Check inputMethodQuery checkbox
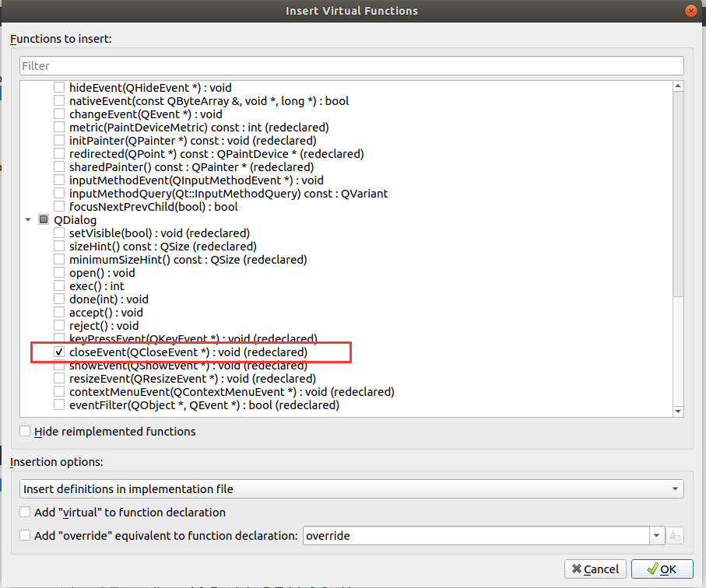This screenshot has width=706, height=588. 59,193
